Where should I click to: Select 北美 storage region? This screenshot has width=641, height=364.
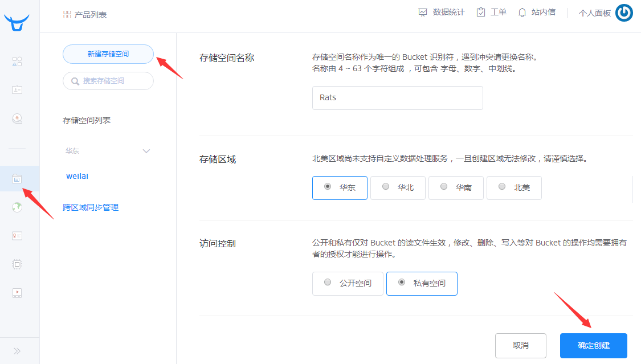tap(514, 188)
